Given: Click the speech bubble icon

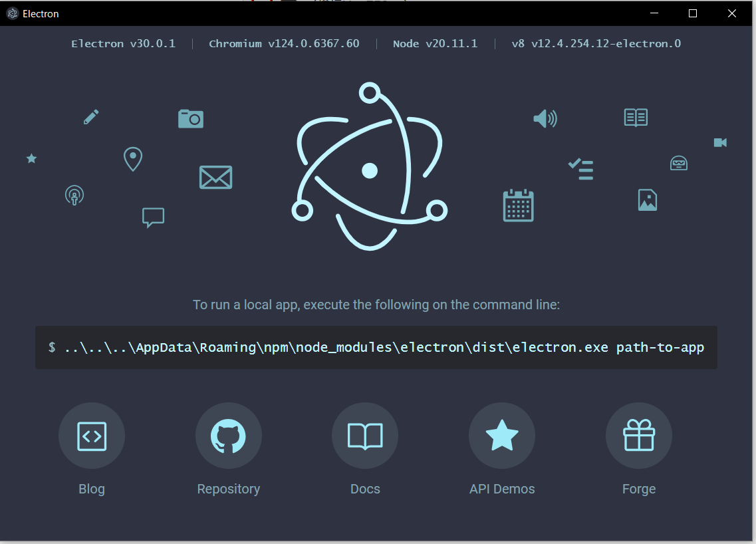Looking at the screenshot, I should point(153,217).
